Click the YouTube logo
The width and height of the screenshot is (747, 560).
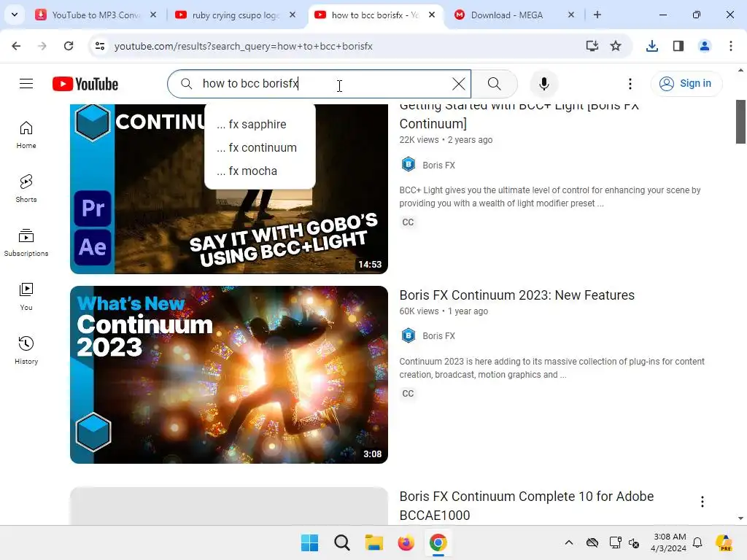85,84
